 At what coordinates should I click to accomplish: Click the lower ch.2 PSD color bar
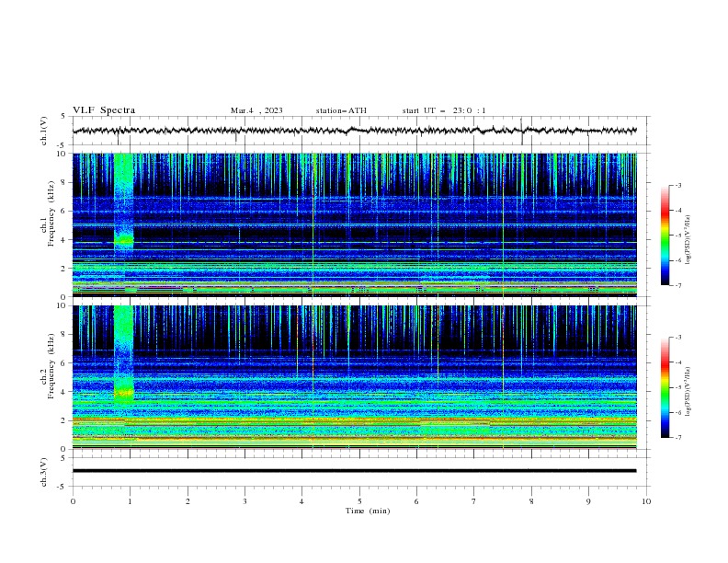pyautogui.click(x=665, y=387)
